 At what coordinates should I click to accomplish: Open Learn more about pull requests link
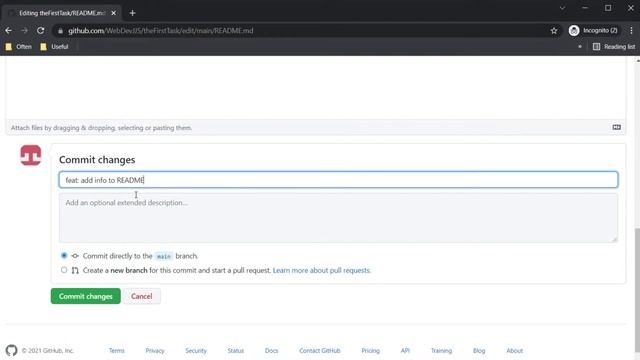click(x=322, y=270)
